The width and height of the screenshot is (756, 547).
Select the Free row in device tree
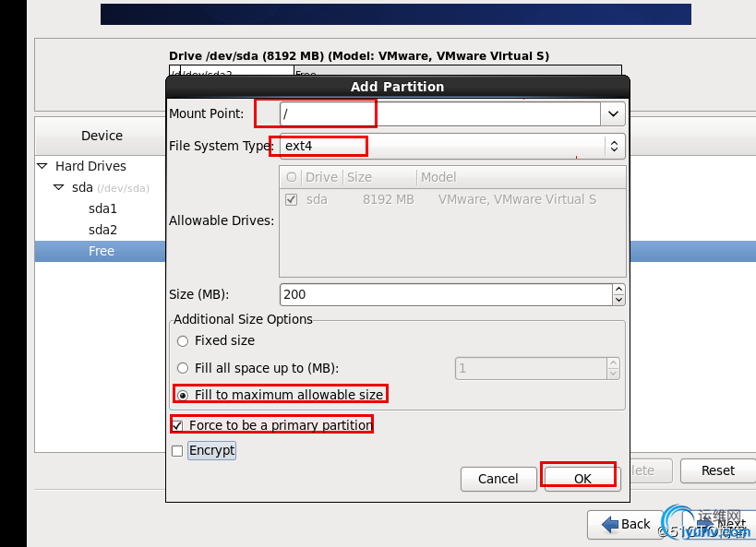point(101,251)
